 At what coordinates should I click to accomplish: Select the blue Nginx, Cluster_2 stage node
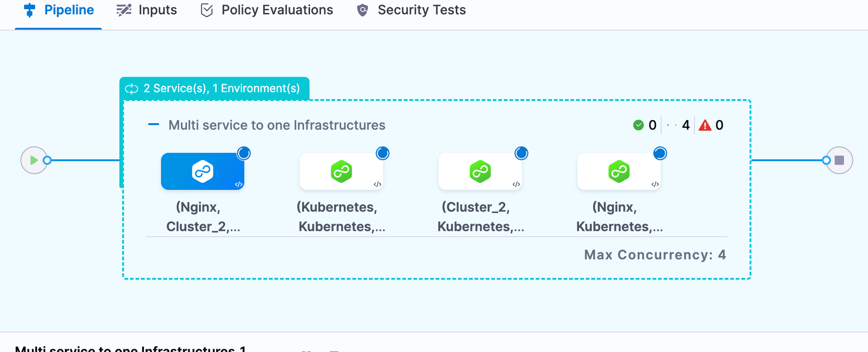pos(203,171)
